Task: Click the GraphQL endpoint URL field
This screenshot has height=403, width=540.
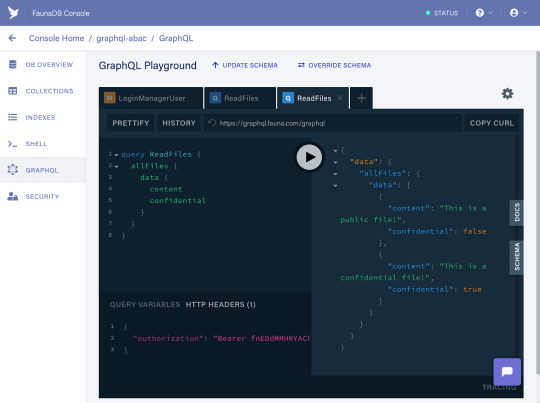Action: click(333, 123)
